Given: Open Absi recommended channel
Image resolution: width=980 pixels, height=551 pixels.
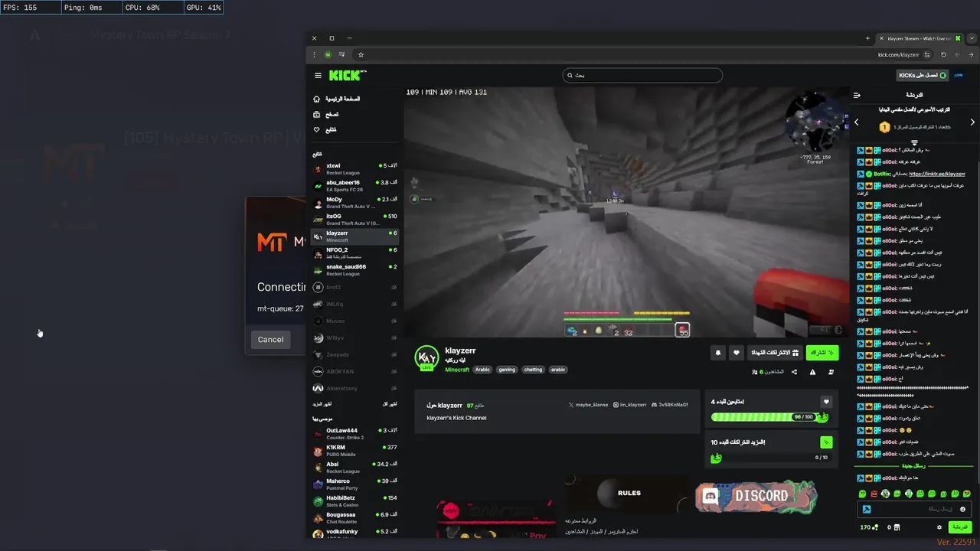Looking at the screenshot, I should [x=355, y=468].
